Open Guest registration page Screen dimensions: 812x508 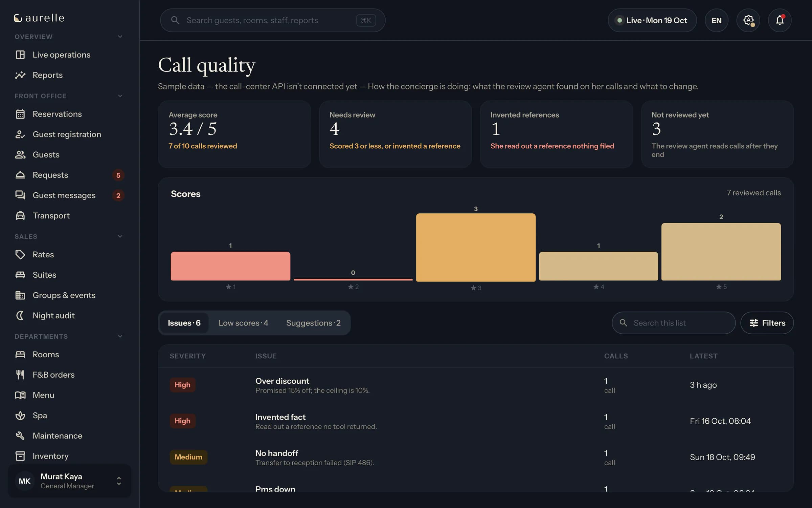click(69, 134)
